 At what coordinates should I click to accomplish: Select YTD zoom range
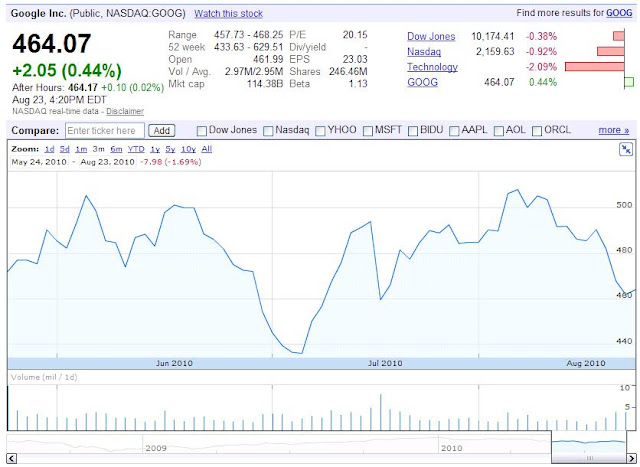(136, 149)
